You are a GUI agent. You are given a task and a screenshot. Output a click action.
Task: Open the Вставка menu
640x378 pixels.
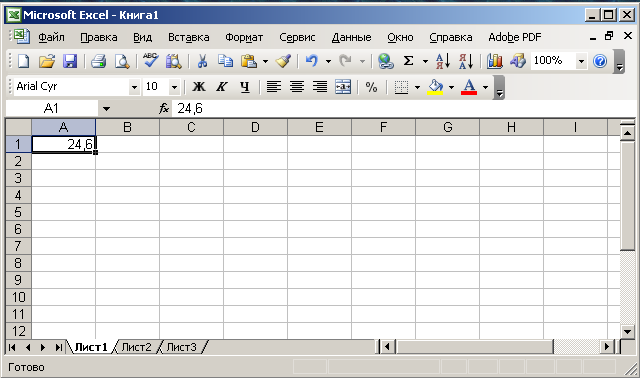(x=189, y=37)
